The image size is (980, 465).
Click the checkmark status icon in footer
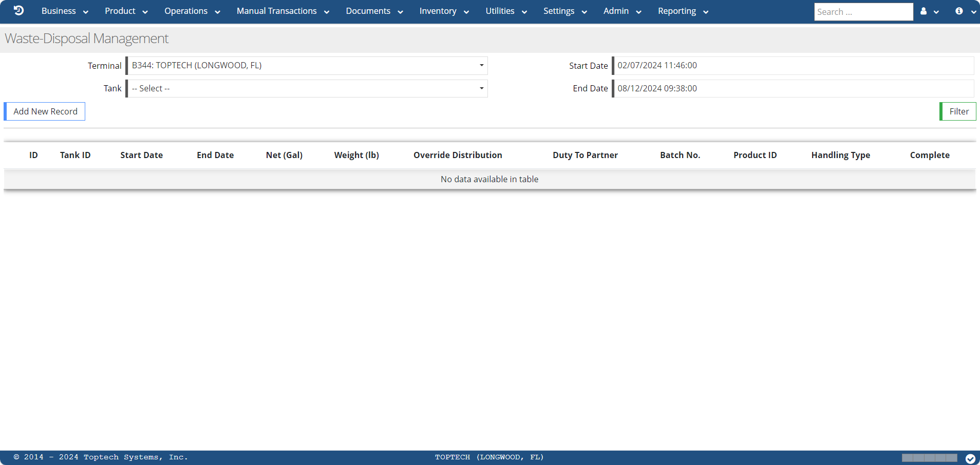tap(970, 458)
